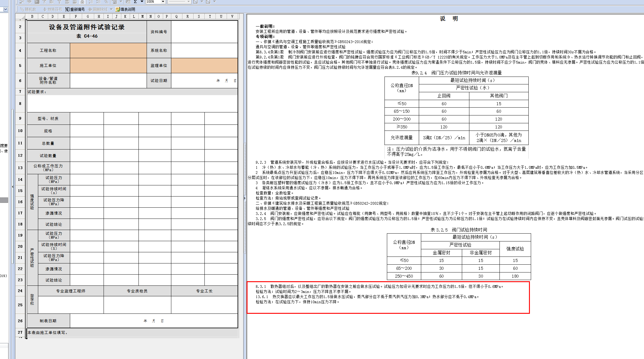Select column header F
Screen dimensions: 644x359
(76, 17)
